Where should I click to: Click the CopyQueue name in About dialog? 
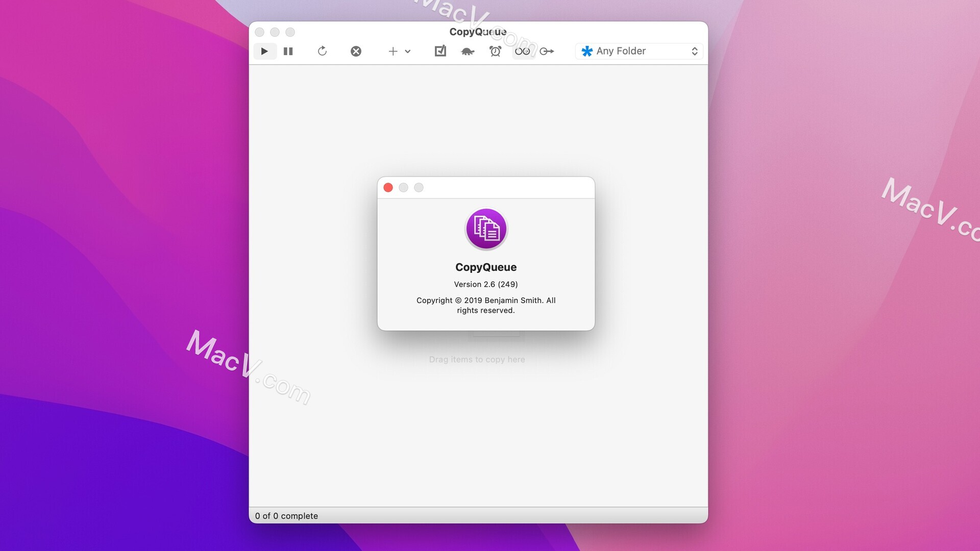click(x=486, y=267)
